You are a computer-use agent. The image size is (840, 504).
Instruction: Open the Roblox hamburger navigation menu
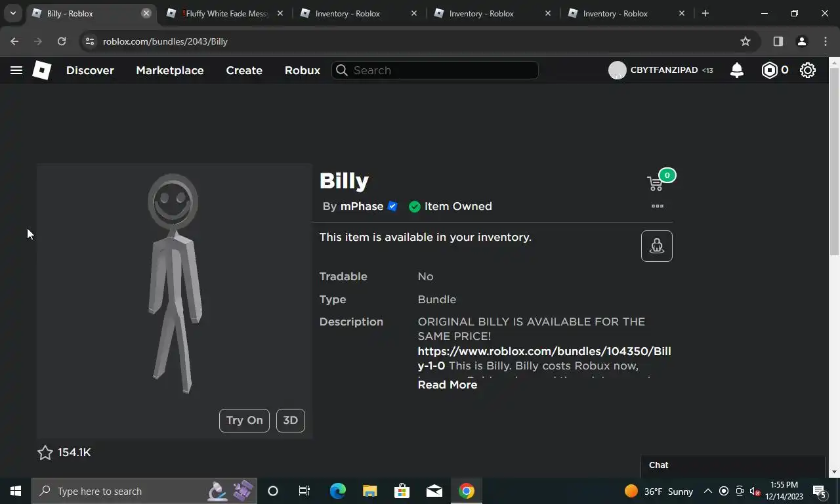point(16,70)
